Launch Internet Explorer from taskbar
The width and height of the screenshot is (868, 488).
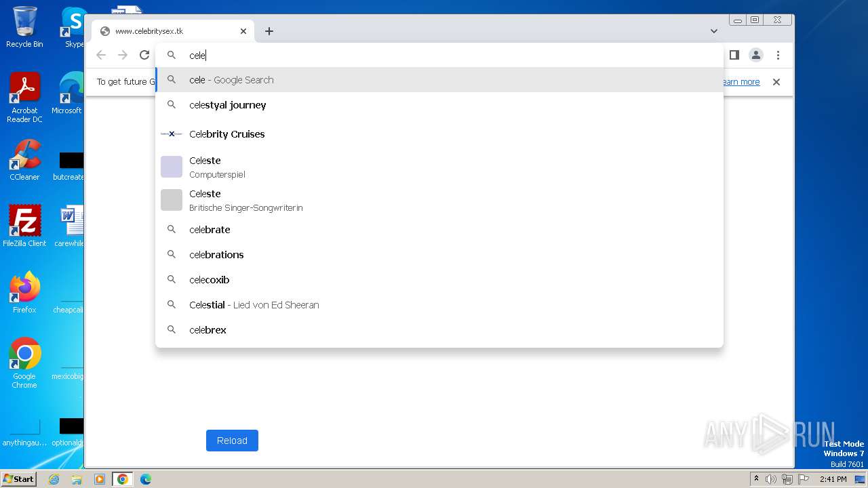click(x=54, y=479)
